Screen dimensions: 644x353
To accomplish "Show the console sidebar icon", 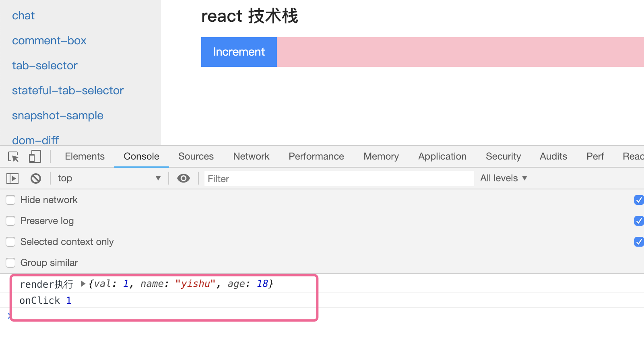I will (12, 178).
